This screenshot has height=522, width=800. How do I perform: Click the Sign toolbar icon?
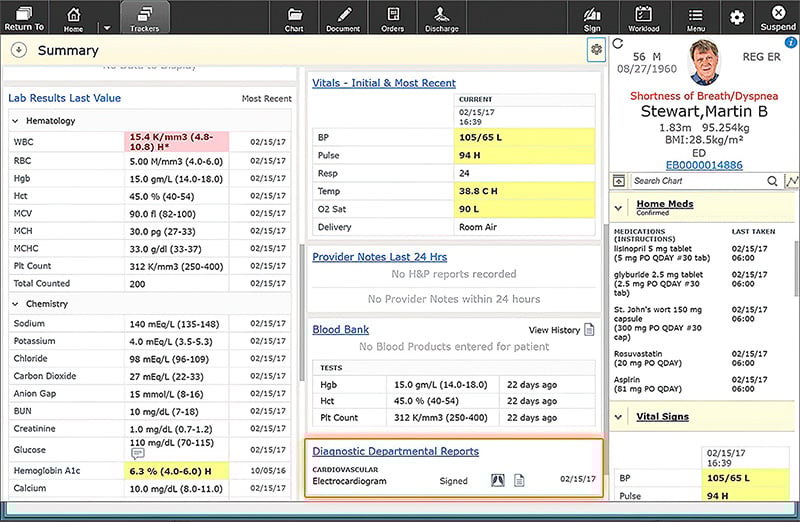coord(592,18)
